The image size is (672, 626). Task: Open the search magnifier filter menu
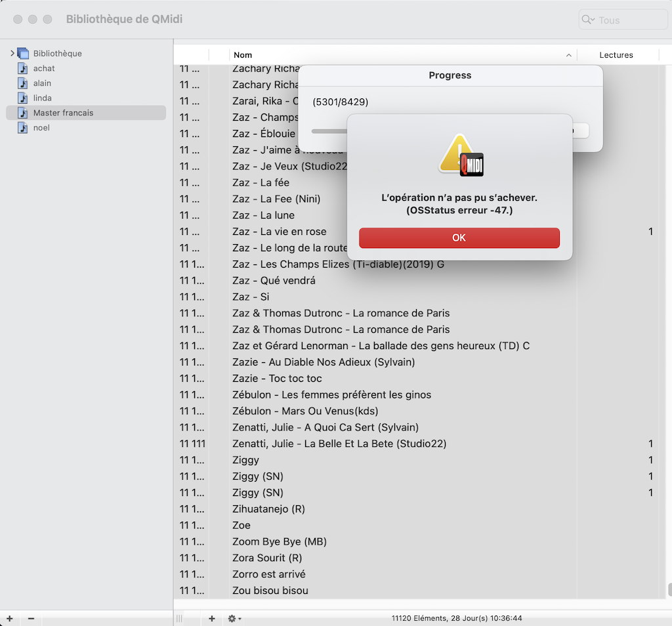pos(588,20)
